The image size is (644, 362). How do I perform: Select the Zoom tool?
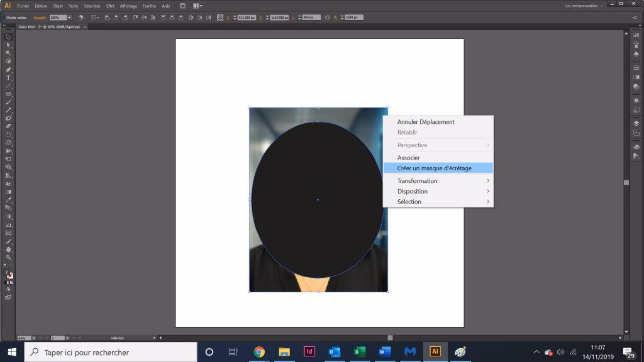8,256
